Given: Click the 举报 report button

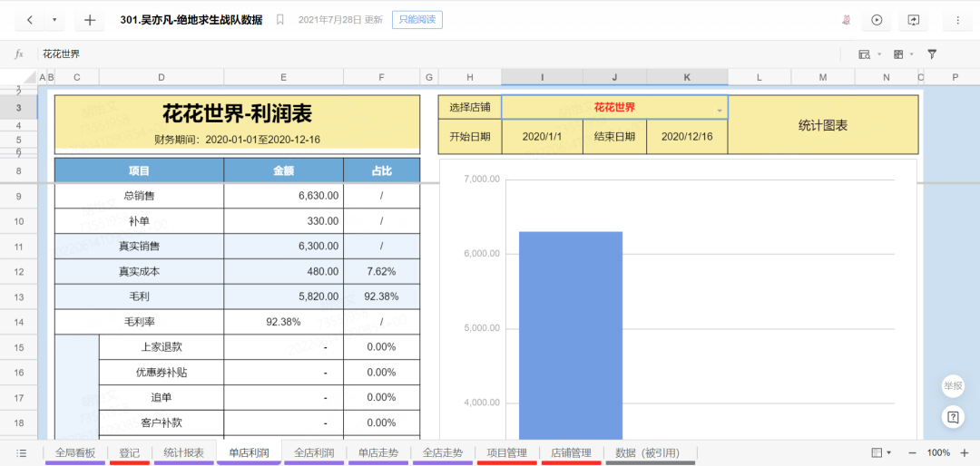Looking at the screenshot, I should tap(953, 385).
